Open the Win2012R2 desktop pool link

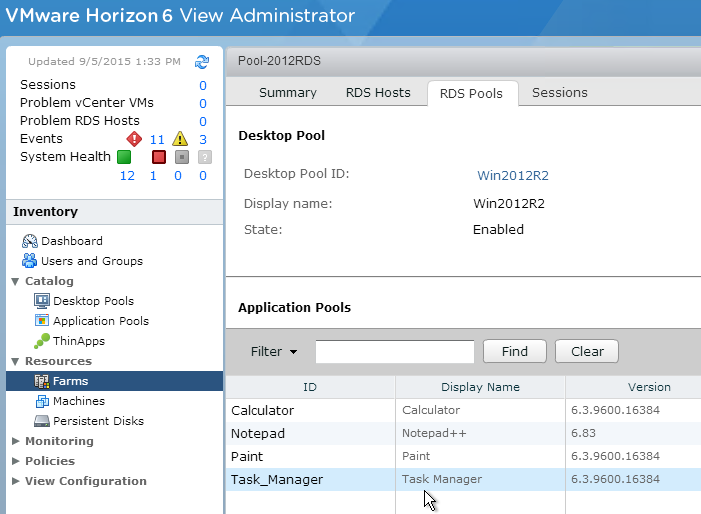(513, 175)
